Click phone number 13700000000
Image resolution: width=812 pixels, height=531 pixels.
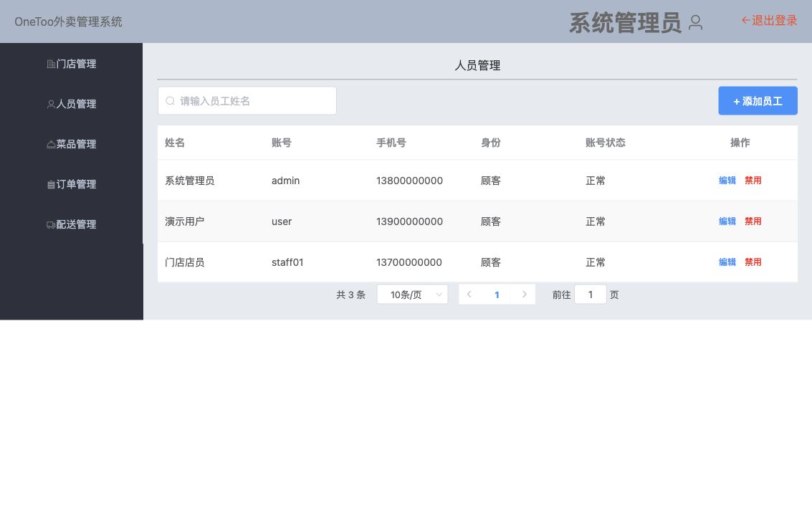(x=409, y=263)
